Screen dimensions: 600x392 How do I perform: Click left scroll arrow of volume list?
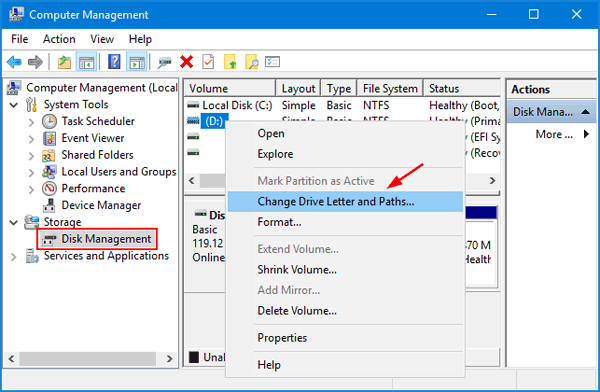coord(192,180)
